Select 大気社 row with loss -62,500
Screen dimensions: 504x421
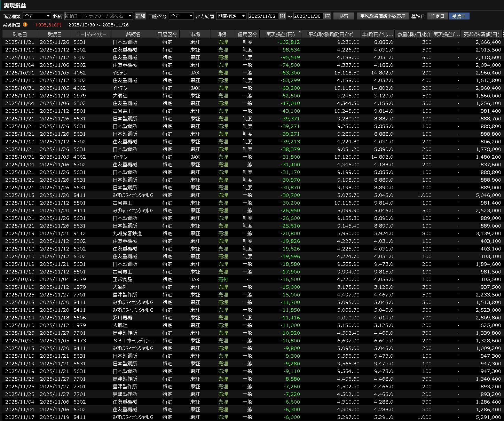(252, 95)
